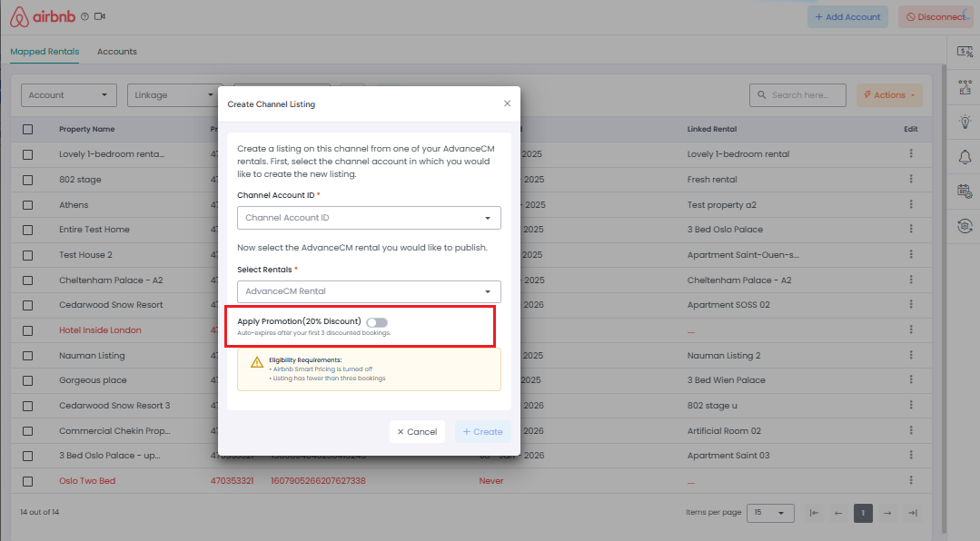Close the Create Channel Listing dialog
Screen dimensions: 980x541
coord(507,103)
